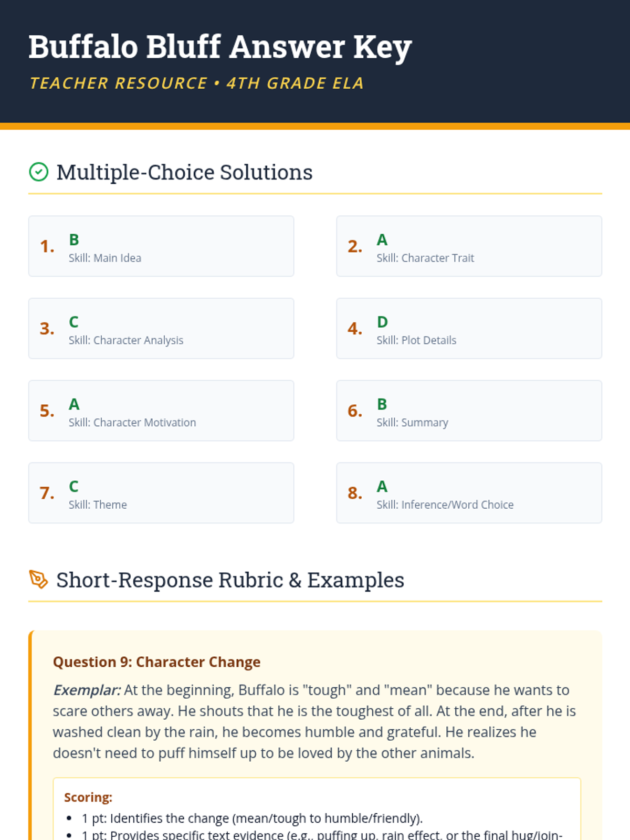Screen dimensions: 630x840
Task: Click the green check-circle icon by Multiple-Choice Solutions
Action: pos(38,172)
